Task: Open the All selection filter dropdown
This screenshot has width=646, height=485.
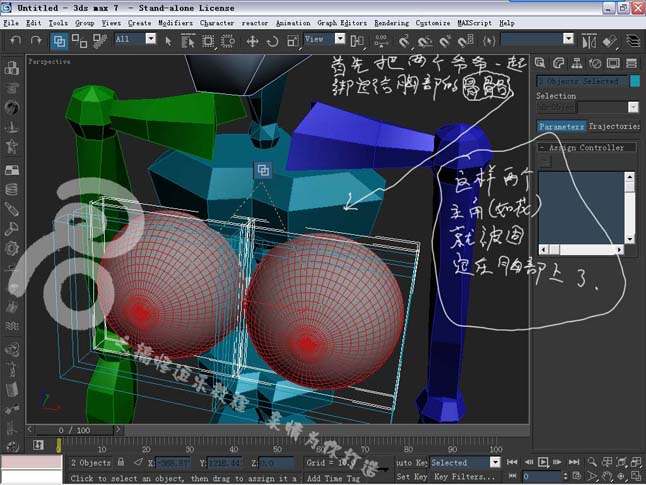Action: click(151, 39)
